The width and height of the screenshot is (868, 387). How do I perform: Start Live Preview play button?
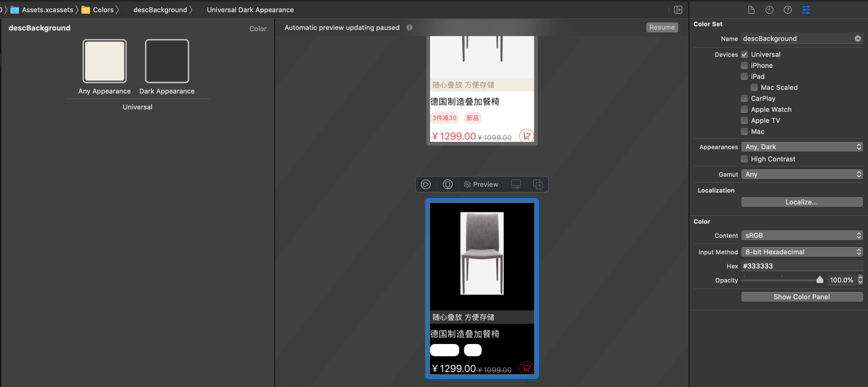tap(425, 184)
